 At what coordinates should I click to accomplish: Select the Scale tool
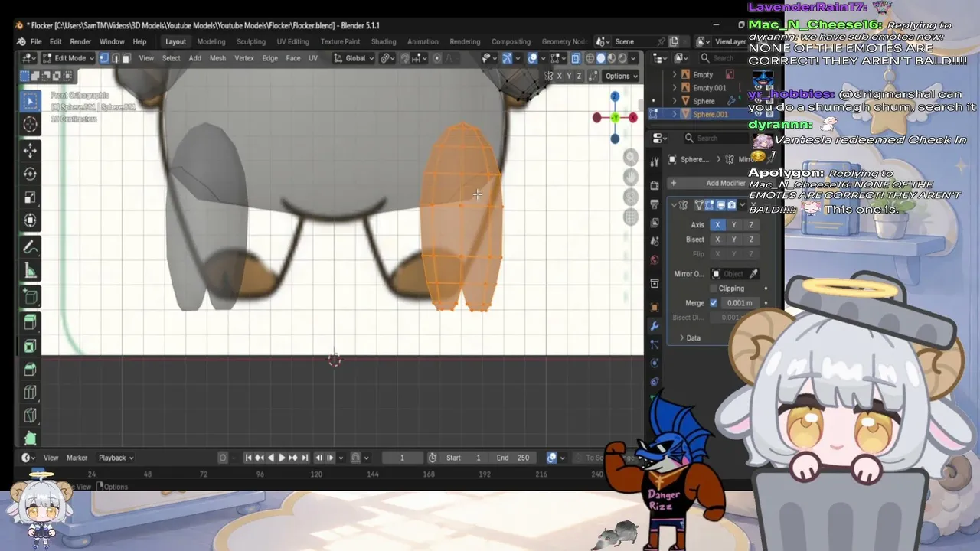point(31,197)
